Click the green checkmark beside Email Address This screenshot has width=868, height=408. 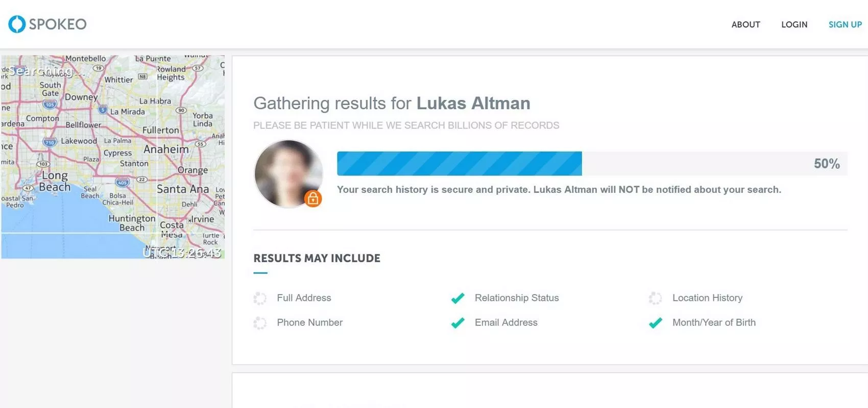458,323
